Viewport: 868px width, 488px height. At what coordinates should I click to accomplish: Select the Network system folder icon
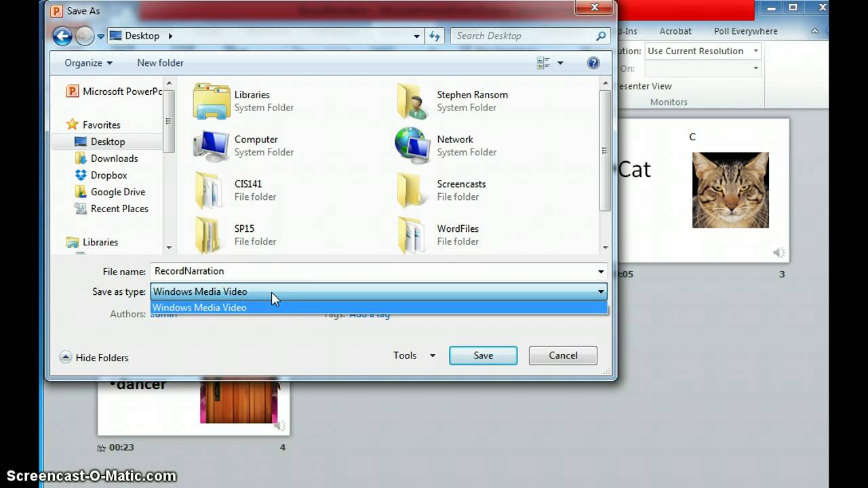coord(412,145)
